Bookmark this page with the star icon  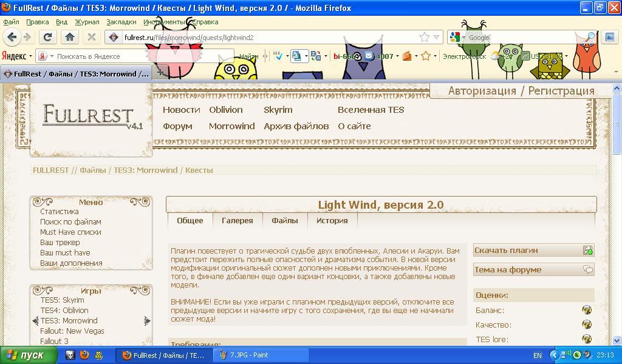[425, 37]
